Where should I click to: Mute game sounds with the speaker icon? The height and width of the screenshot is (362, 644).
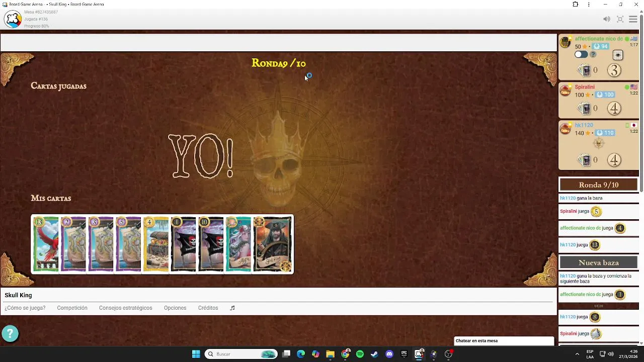coord(607,19)
